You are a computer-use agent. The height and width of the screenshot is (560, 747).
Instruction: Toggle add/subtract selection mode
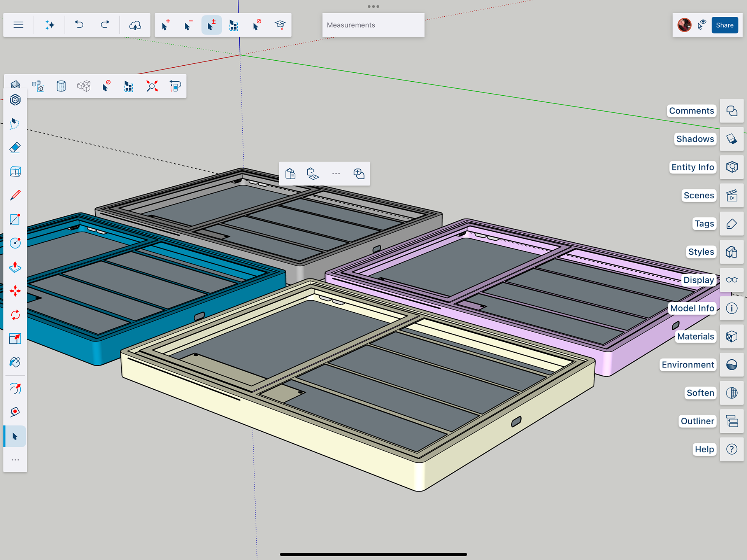click(211, 25)
